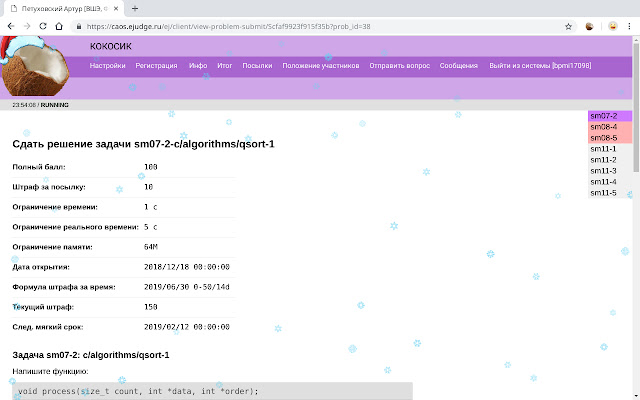Open the Инфо menu item
The width and height of the screenshot is (640, 400).
198,66
